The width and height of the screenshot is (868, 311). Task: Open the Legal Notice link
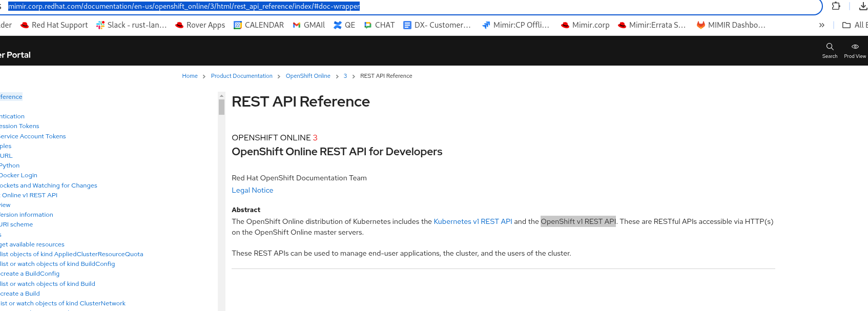(x=252, y=190)
